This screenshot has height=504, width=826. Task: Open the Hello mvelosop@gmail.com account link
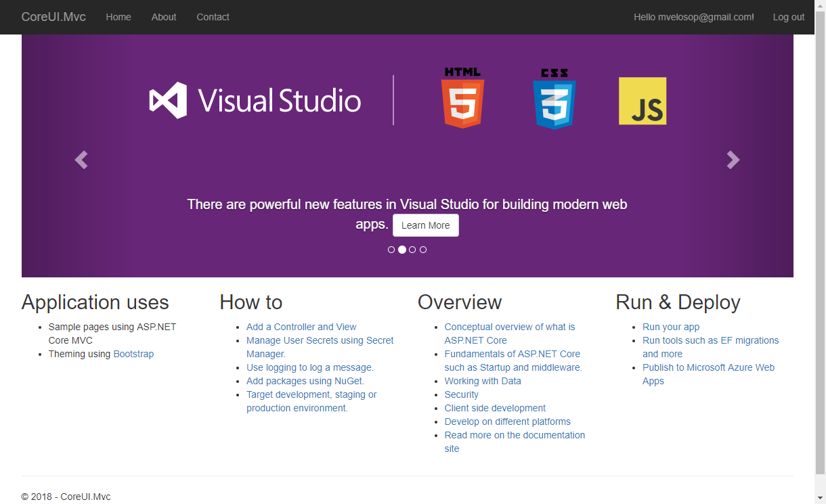click(694, 17)
